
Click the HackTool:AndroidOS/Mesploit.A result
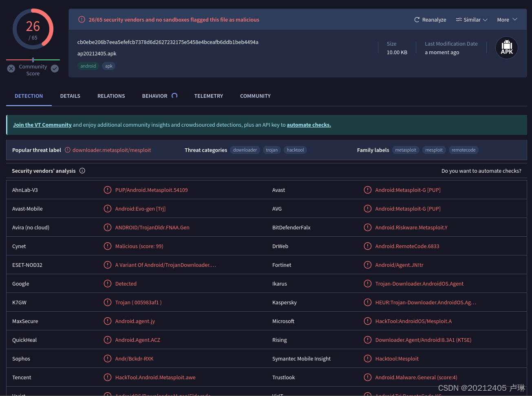413,321
